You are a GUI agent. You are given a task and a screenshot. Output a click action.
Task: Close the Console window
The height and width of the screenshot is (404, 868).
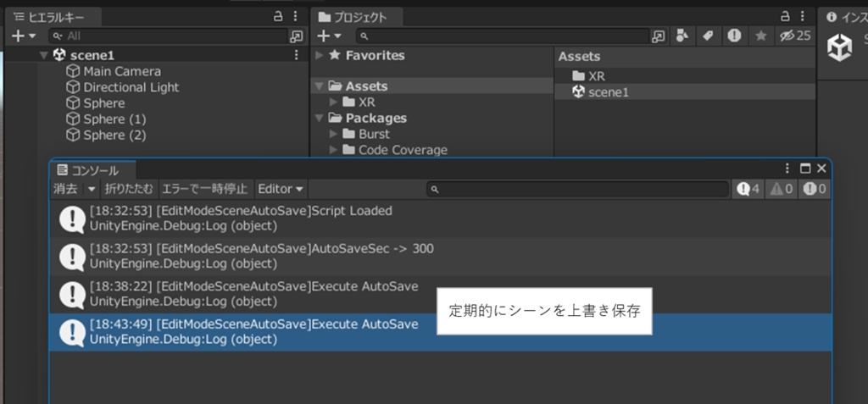821,169
